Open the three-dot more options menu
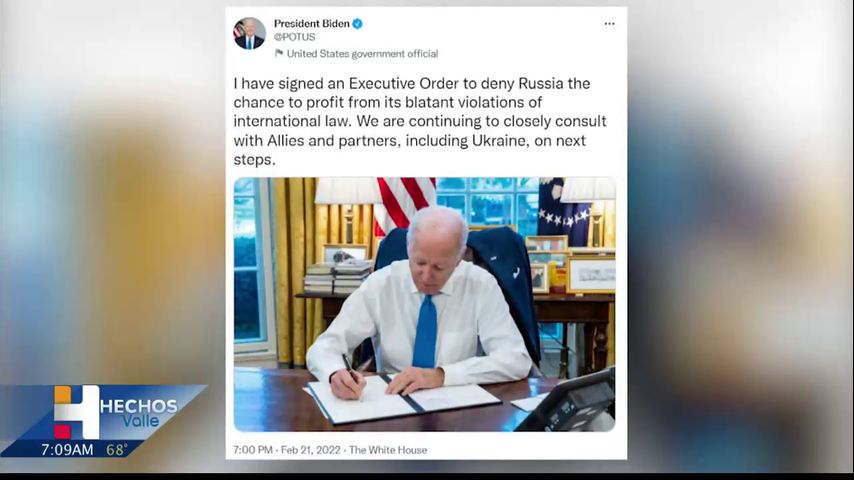 point(609,24)
